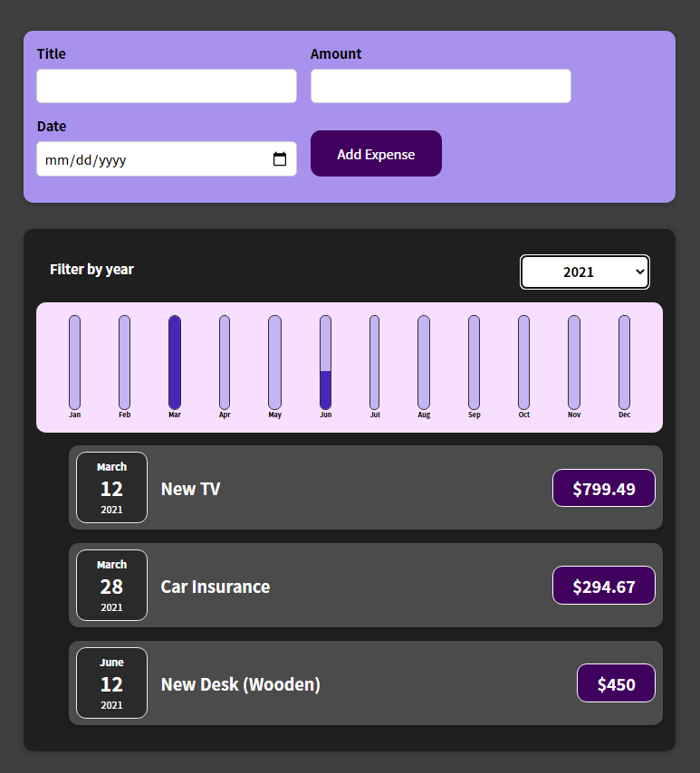
Task: Click the year filter chevron arrow
Action: tap(640, 272)
